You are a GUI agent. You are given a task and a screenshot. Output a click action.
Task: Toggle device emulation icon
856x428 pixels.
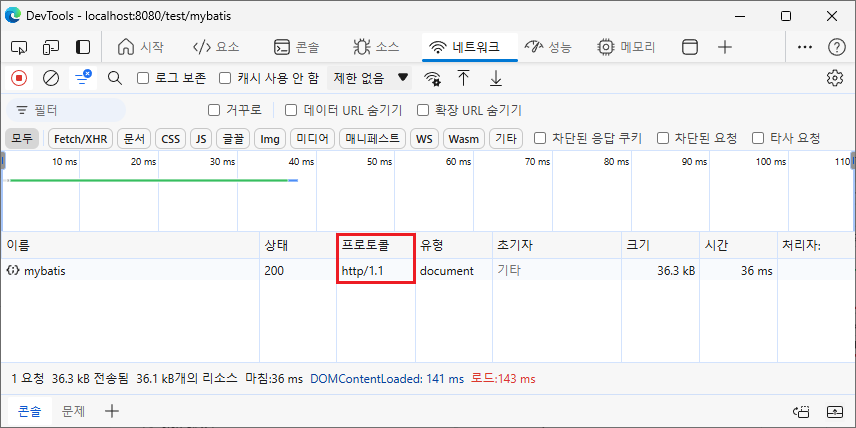51,47
